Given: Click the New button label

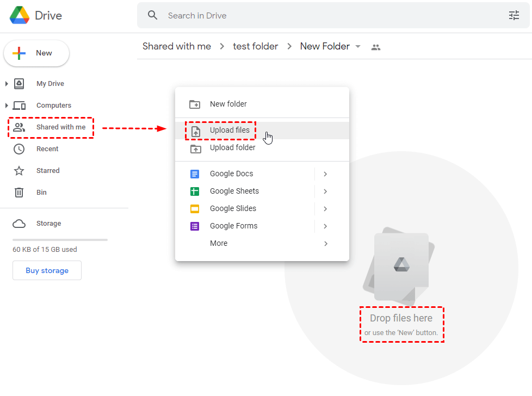Looking at the screenshot, I should click(x=44, y=53).
